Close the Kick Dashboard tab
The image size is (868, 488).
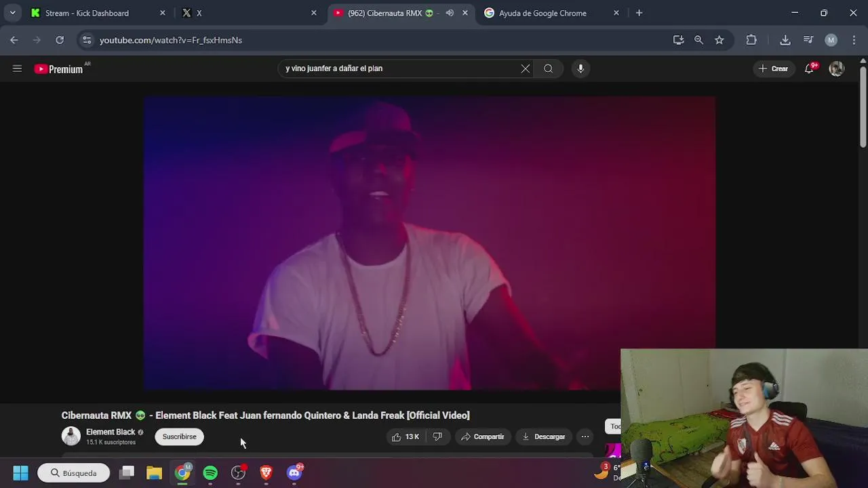coord(162,13)
